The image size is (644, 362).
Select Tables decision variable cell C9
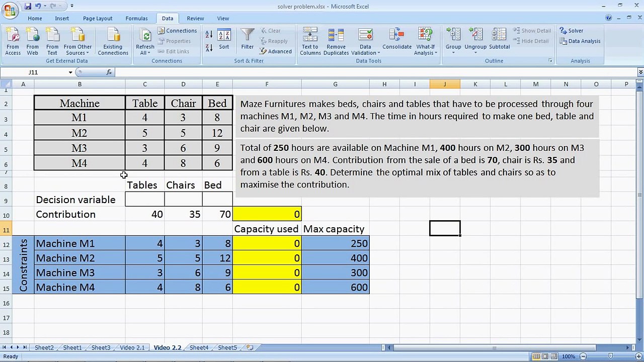145,200
